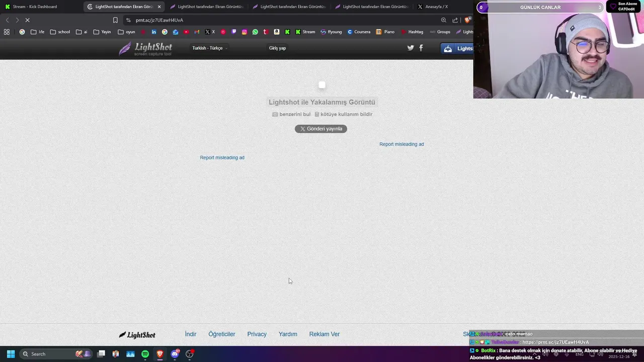Viewport: 644px width, 362px height.
Task: Open Lightshot's Facebook icon
Action: pyautogui.click(x=421, y=48)
